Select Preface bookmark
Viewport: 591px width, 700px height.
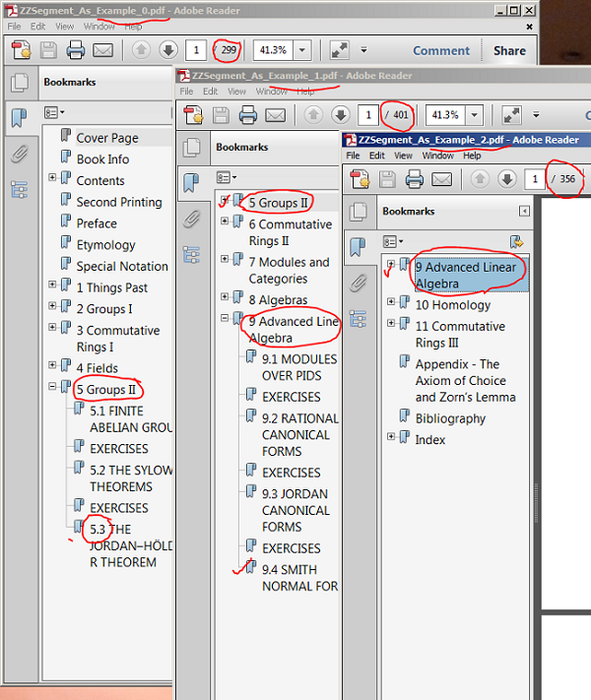pos(97,223)
